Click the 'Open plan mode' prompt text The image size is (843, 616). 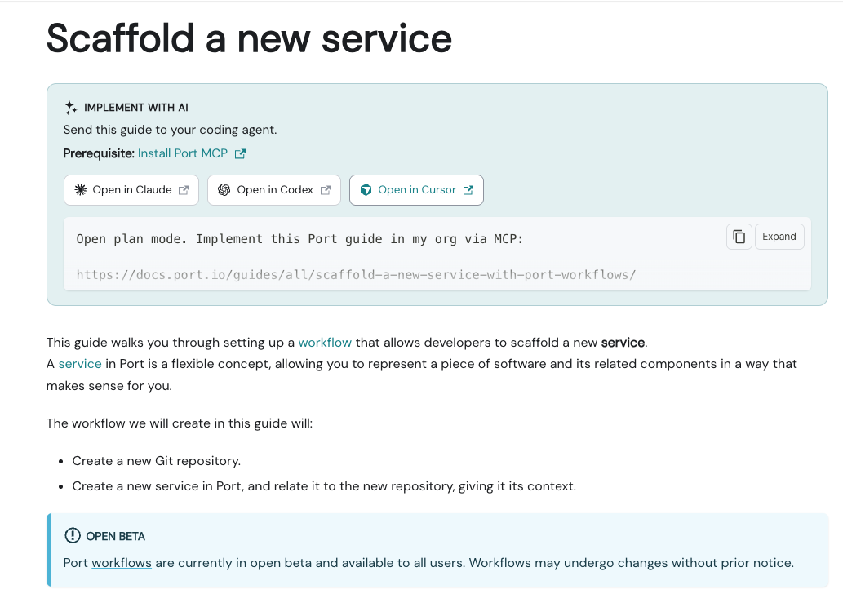(299, 239)
